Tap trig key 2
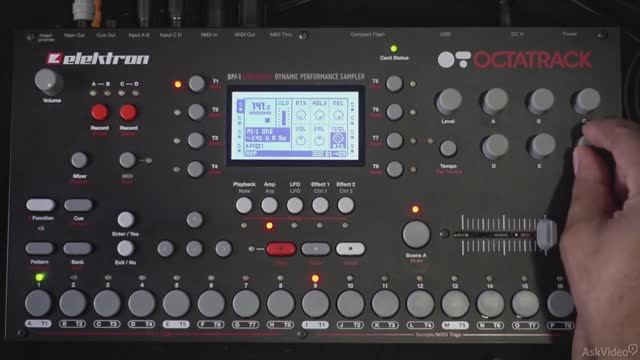Screen dimensions: 640x360 click(73, 303)
